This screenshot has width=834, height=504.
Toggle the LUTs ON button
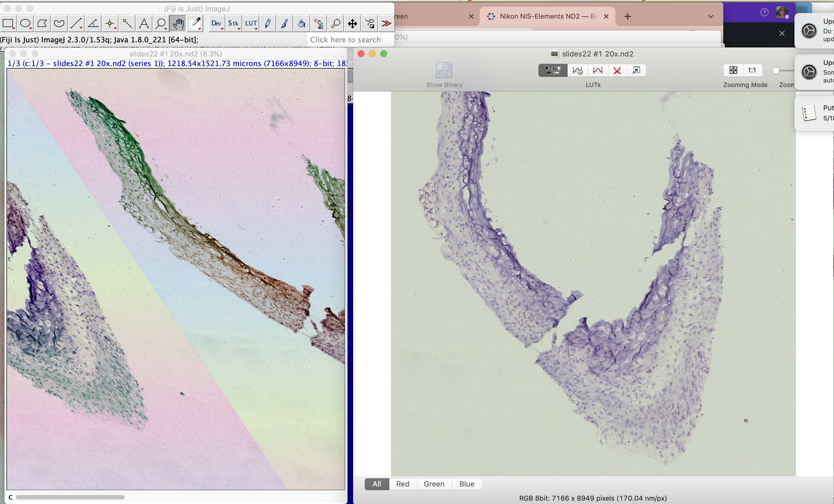pos(552,70)
